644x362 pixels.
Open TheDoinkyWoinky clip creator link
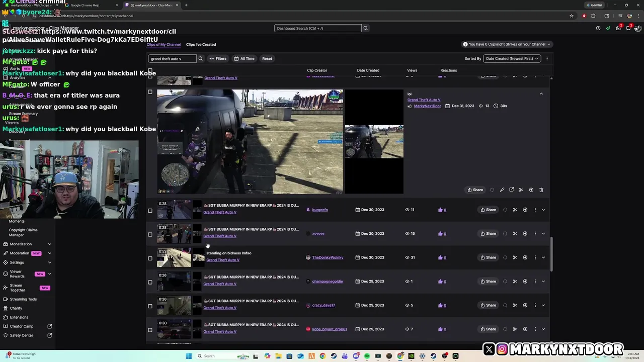[328, 257]
